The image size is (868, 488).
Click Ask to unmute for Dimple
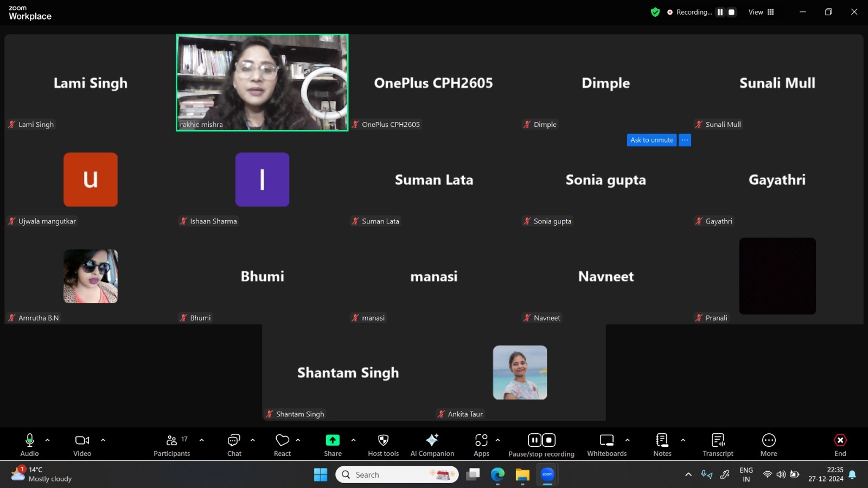point(652,140)
